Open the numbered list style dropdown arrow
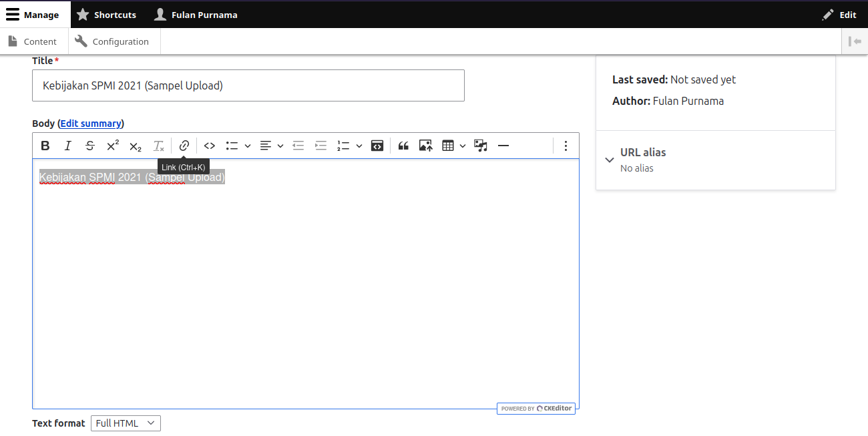868x436 pixels. click(359, 146)
